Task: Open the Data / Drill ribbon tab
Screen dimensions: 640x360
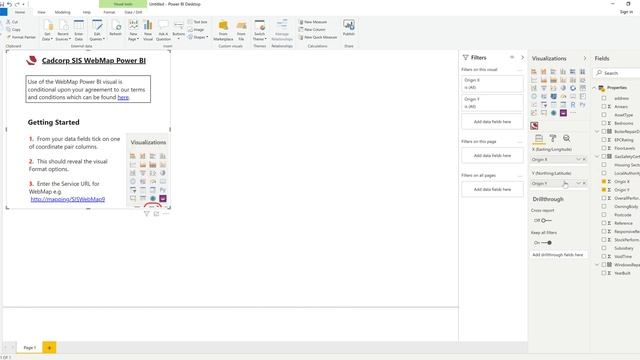Action: (133, 12)
